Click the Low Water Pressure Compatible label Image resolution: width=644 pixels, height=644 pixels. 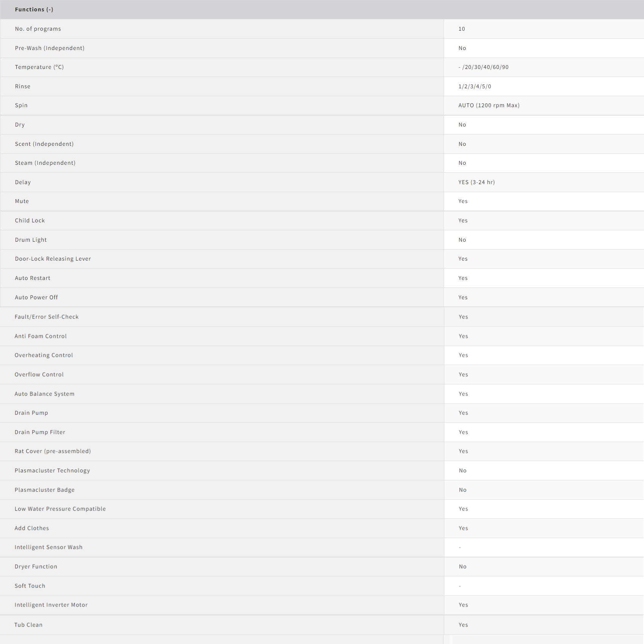(60, 509)
